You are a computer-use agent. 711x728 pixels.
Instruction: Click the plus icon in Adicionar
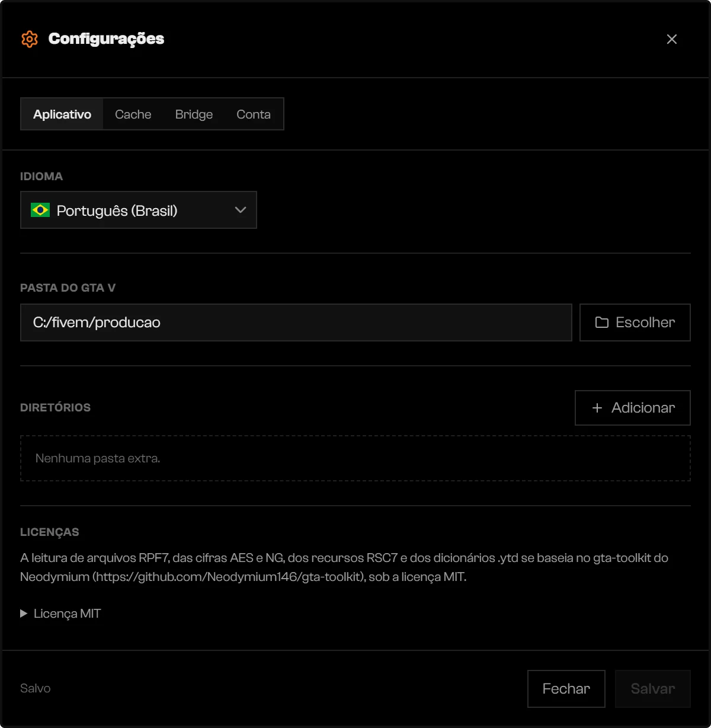[597, 408]
